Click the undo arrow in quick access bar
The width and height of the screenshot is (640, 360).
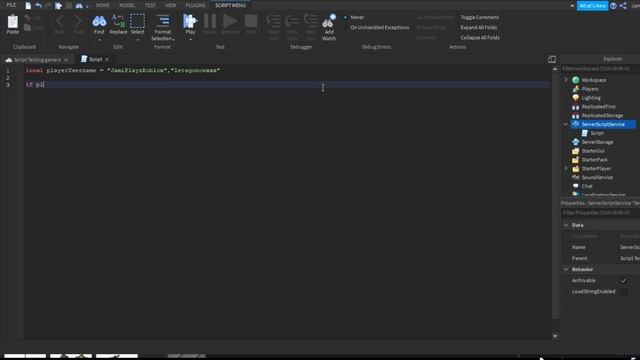coord(38,6)
